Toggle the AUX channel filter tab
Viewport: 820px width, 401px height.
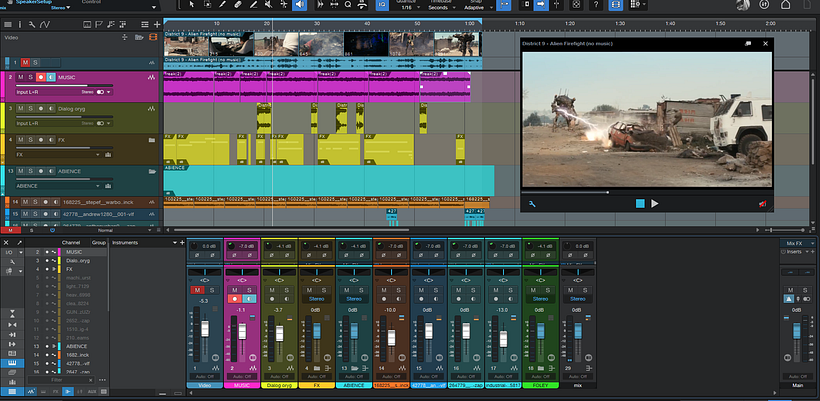point(92,391)
